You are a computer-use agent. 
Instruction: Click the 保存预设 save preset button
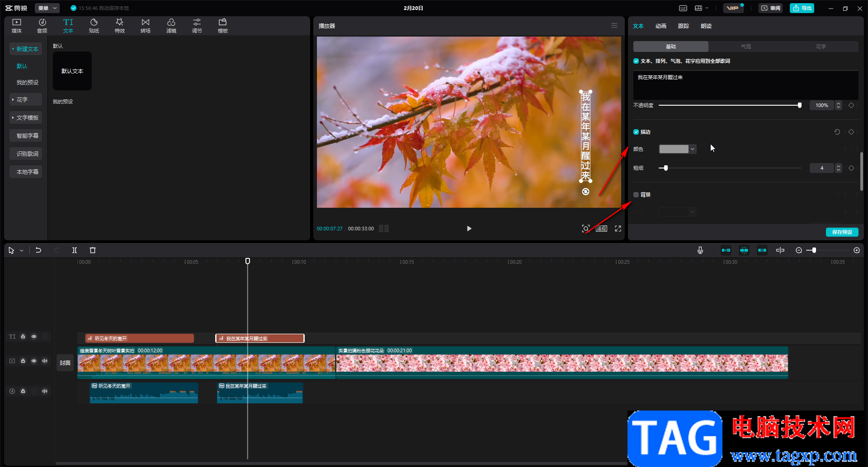click(842, 232)
